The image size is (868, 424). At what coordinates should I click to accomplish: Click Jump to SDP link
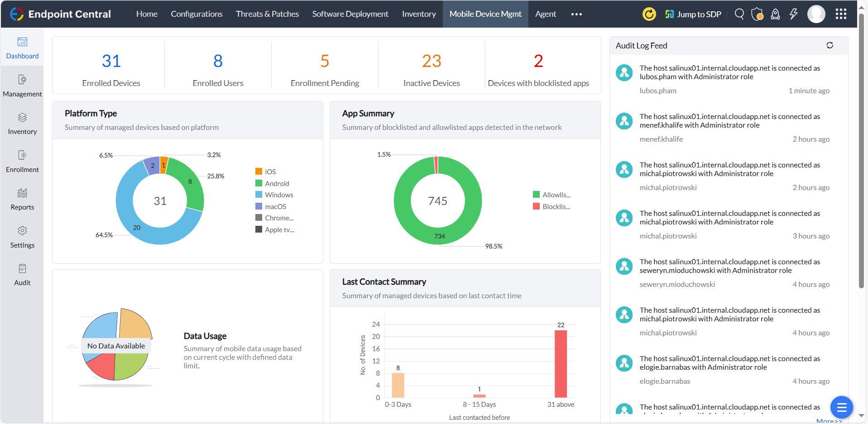(x=693, y=14)
